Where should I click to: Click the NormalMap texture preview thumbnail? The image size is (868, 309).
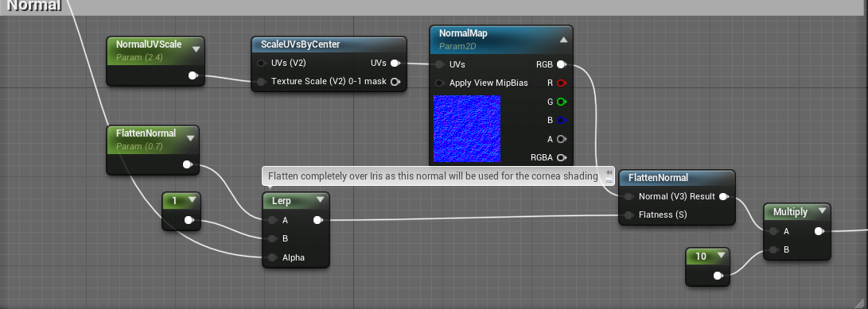coord(467,129)
